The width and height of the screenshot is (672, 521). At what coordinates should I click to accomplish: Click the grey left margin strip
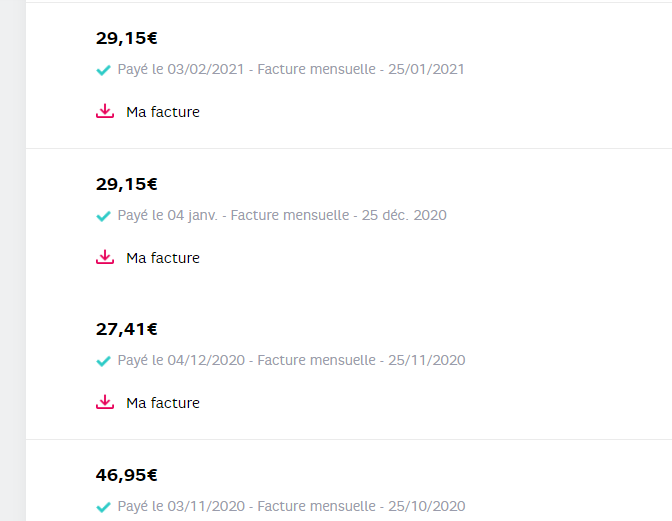point(12,260)
